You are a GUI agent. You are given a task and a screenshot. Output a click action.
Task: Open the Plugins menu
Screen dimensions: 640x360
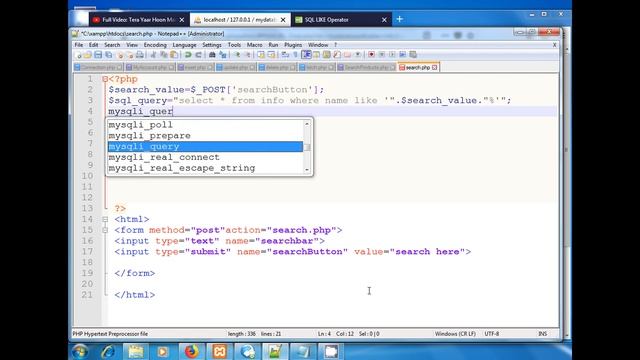click(293, 45)
